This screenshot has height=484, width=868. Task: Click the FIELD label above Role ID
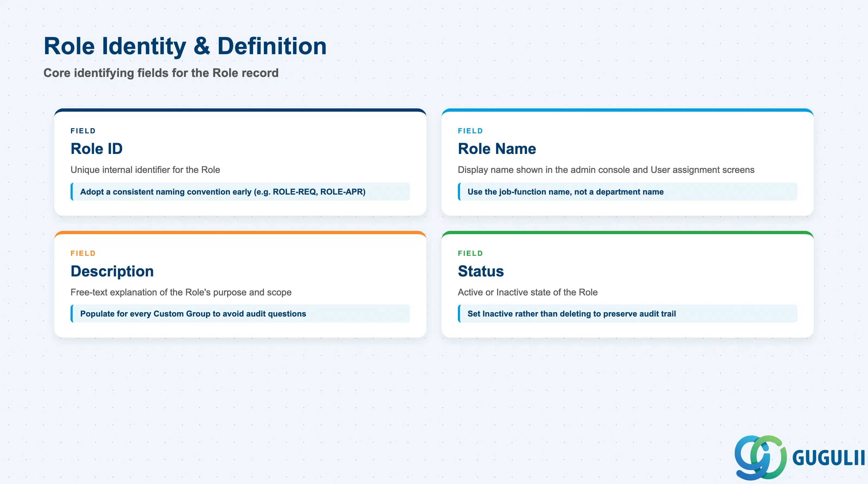pos(83,131)
